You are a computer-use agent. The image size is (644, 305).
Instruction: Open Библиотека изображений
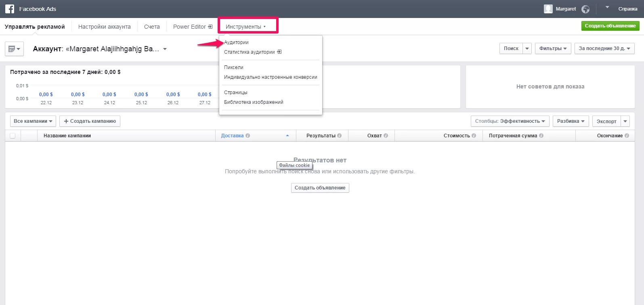[x=254, y=102]
